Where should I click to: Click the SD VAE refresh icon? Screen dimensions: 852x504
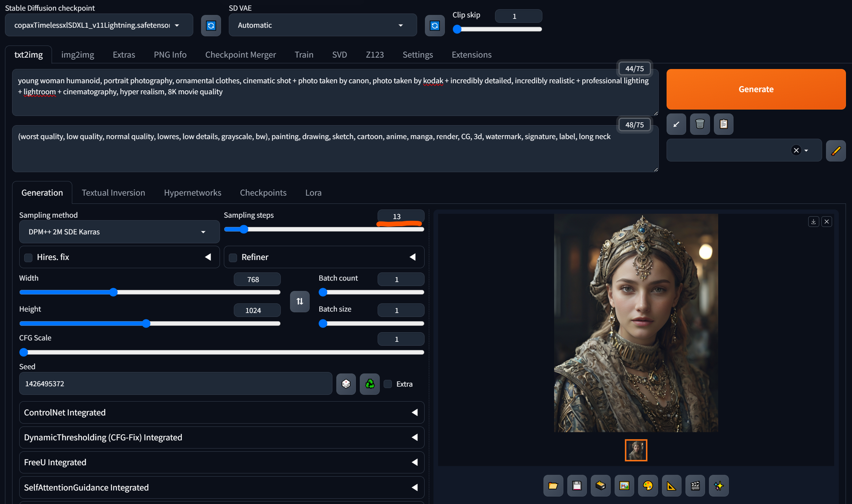[x=435, y=25]
